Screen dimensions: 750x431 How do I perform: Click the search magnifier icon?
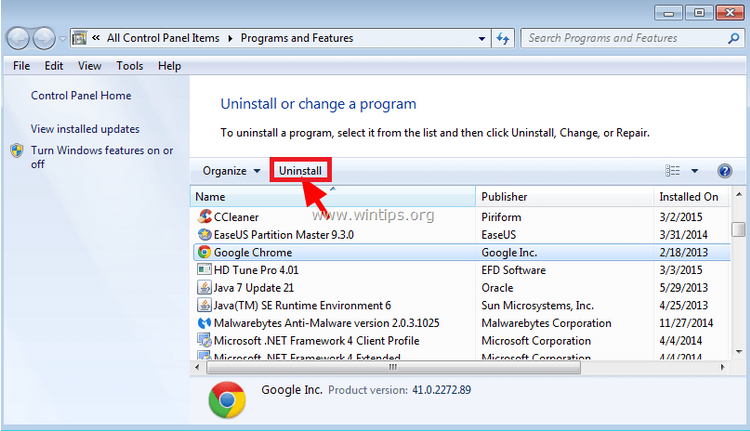[x=733, y=38]
